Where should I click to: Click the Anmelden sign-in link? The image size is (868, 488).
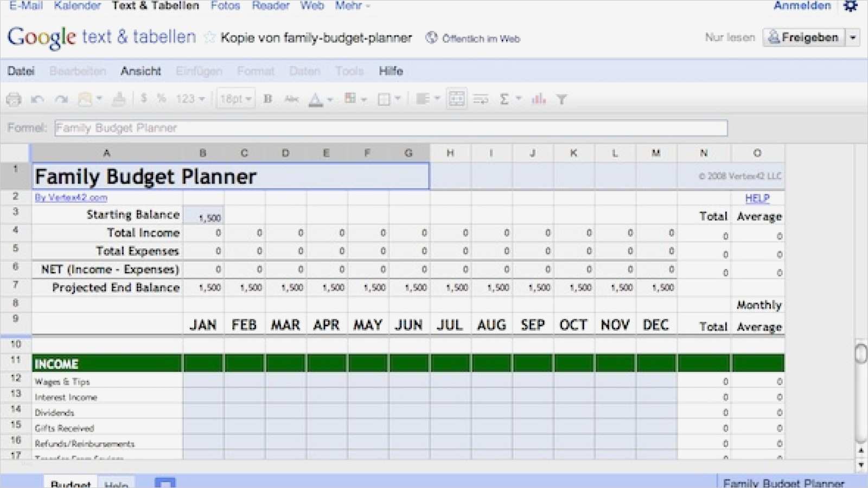point(802,5)
